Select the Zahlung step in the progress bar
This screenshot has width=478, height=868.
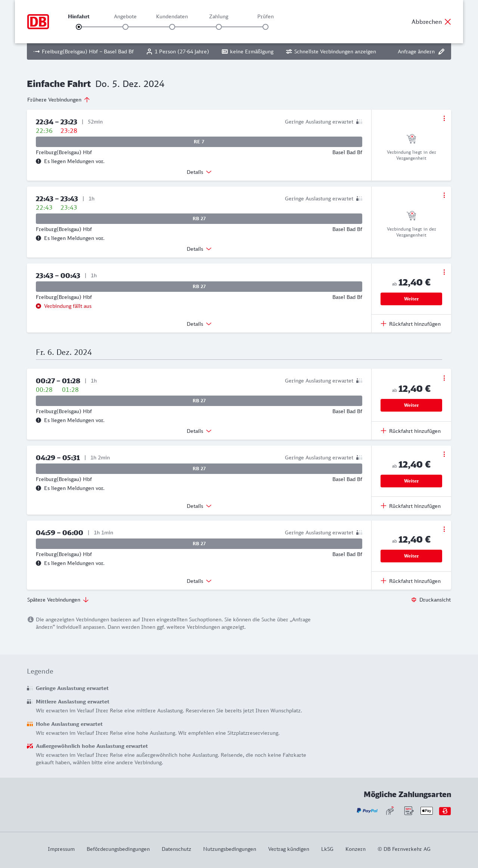click(219, 26)
